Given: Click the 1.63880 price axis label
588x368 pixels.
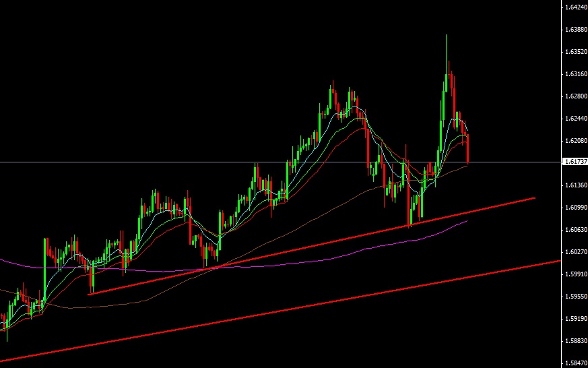Looking at the screenshot, I should (x=576, y=29).
